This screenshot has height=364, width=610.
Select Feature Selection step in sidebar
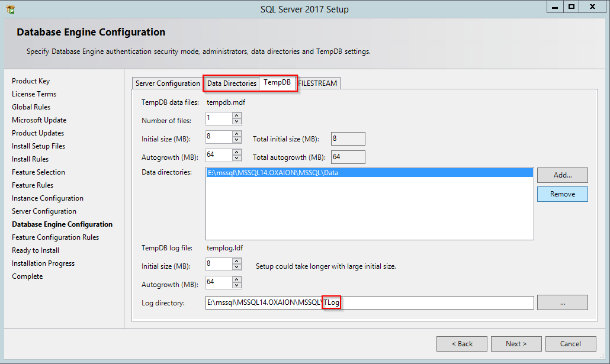pyautogui.click(x=38, y=172)
